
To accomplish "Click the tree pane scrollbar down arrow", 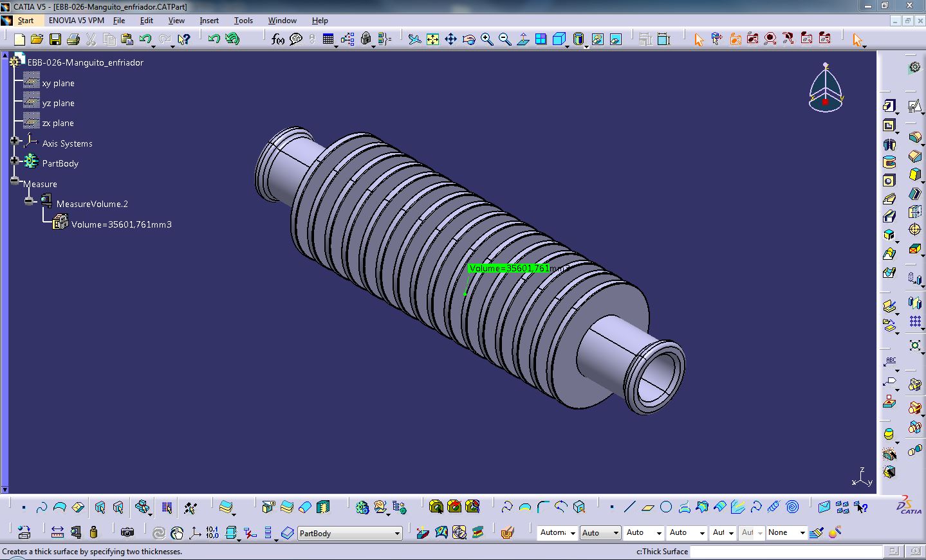I will (5, 489).
